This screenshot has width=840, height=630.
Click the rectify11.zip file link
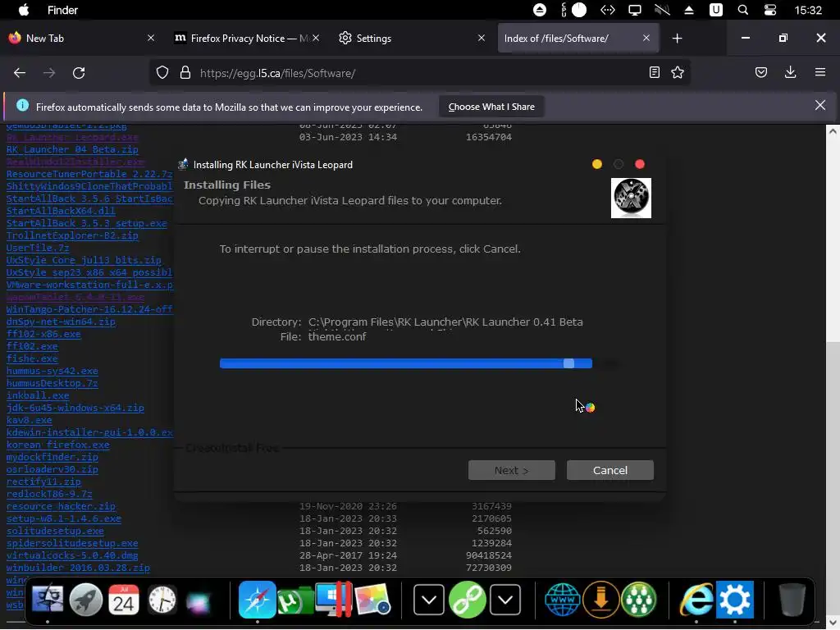pyautogui.click(x=43, y=482)
